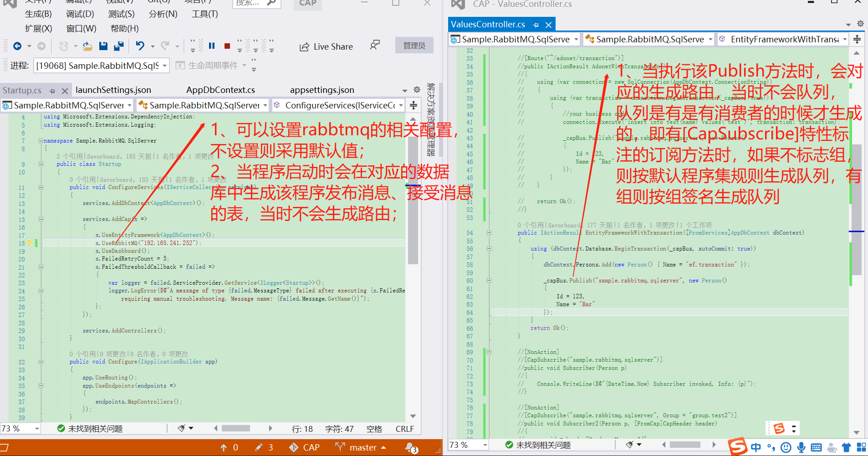
Task: Click the left editor horizontal scrollbar thumb
Action: (236, 428)
